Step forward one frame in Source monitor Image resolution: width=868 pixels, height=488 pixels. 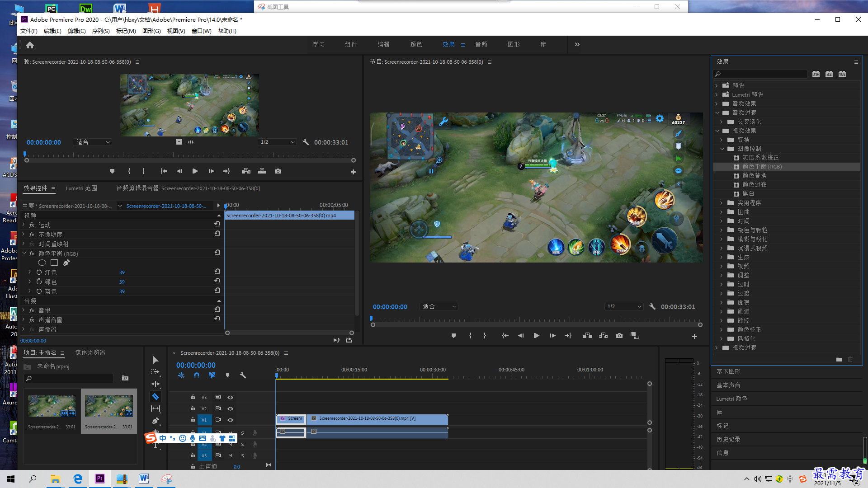click(211, 171)
